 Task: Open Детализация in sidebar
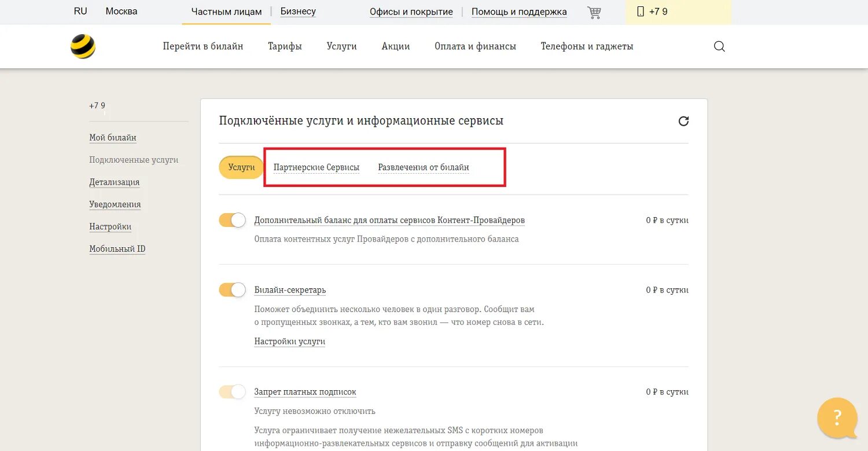[x=115, y=182]
